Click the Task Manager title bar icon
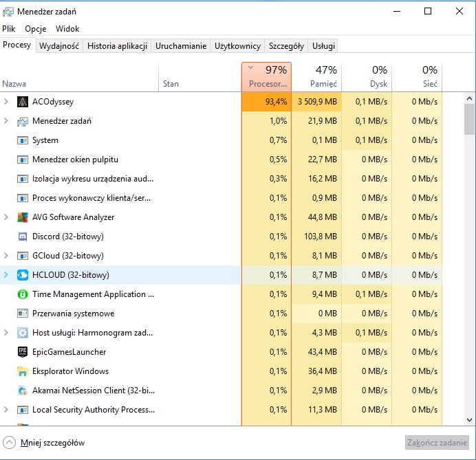 [8, 12]
